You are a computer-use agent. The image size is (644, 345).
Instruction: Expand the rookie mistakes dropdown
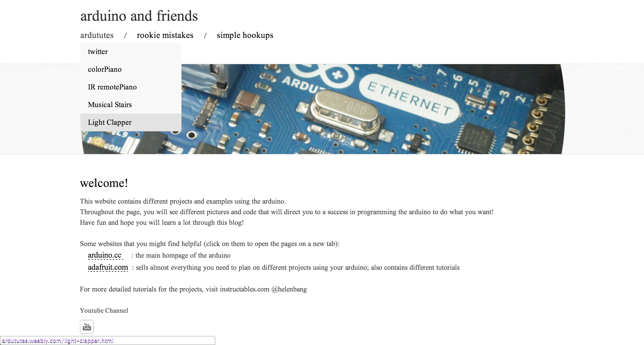click(x=165, y=35)
